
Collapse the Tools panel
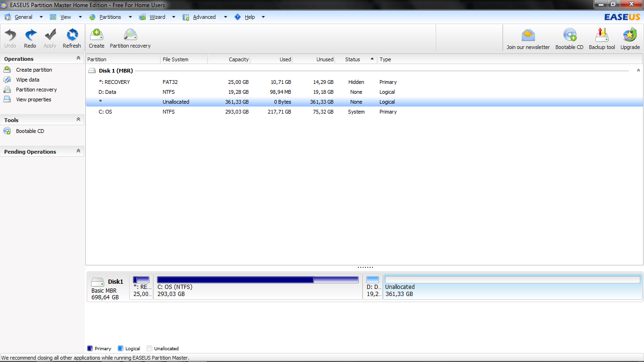point(78,120)
